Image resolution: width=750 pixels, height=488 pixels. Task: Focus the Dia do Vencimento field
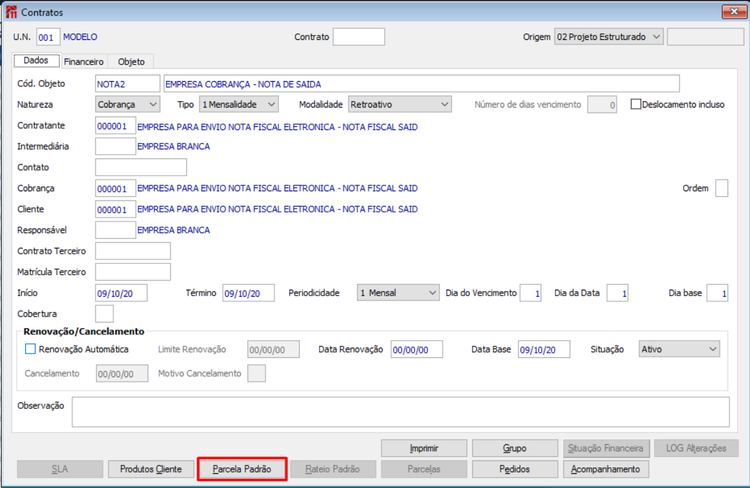click(x=530, y=293)
